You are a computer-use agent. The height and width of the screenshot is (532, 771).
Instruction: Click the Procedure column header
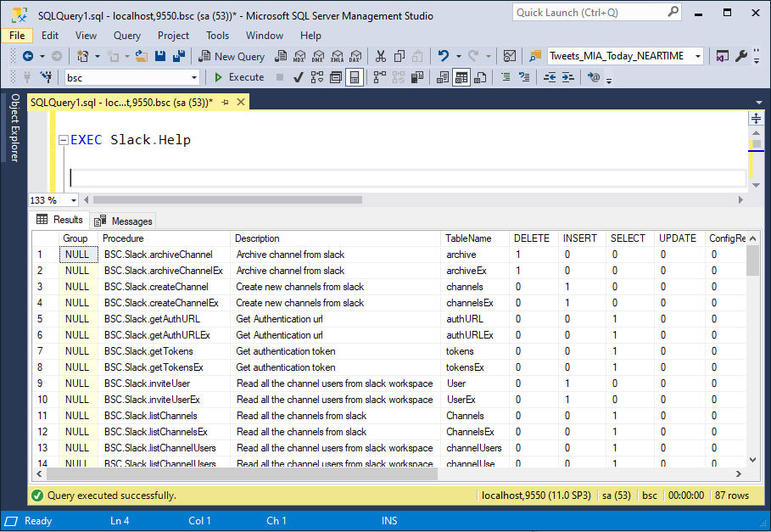click(165, 238)
